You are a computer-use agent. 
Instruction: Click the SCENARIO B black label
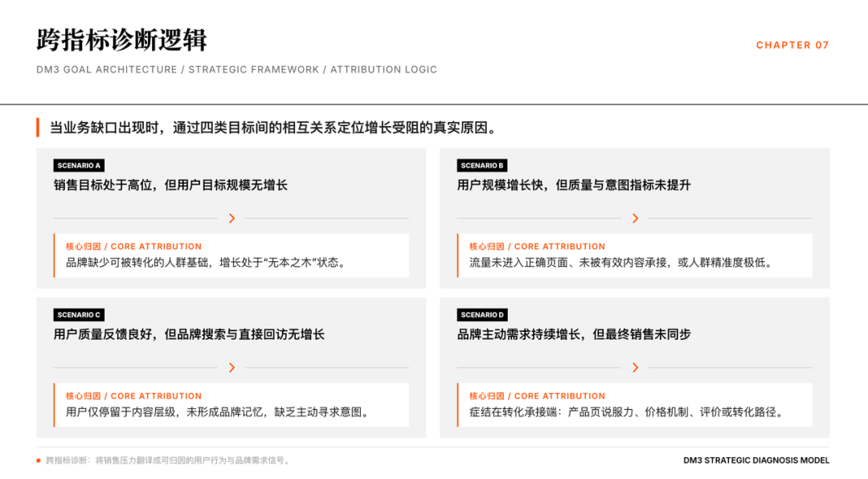pyautogui.click(x=482, y=166)
